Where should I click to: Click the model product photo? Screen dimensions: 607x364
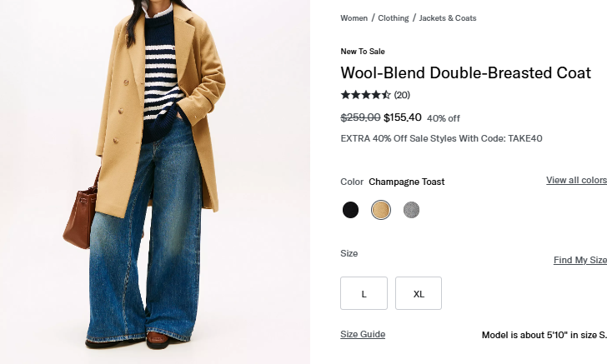pyautogui.click(x=154, y=182)
